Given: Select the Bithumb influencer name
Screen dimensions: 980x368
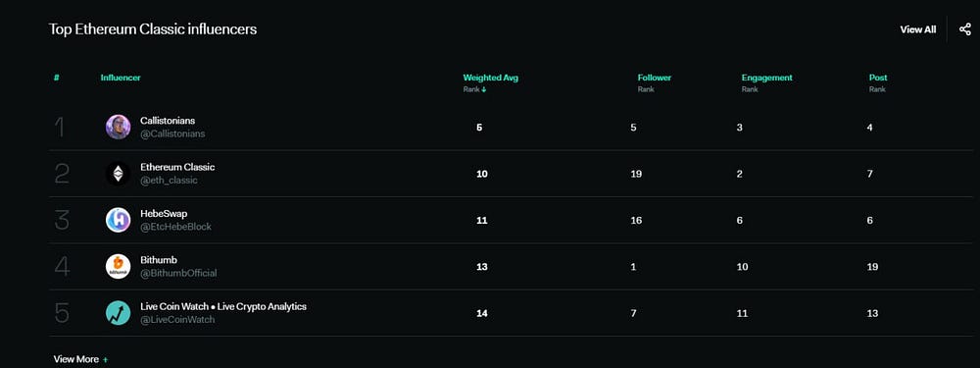Looking at the screenshot, I should [159, 260].
